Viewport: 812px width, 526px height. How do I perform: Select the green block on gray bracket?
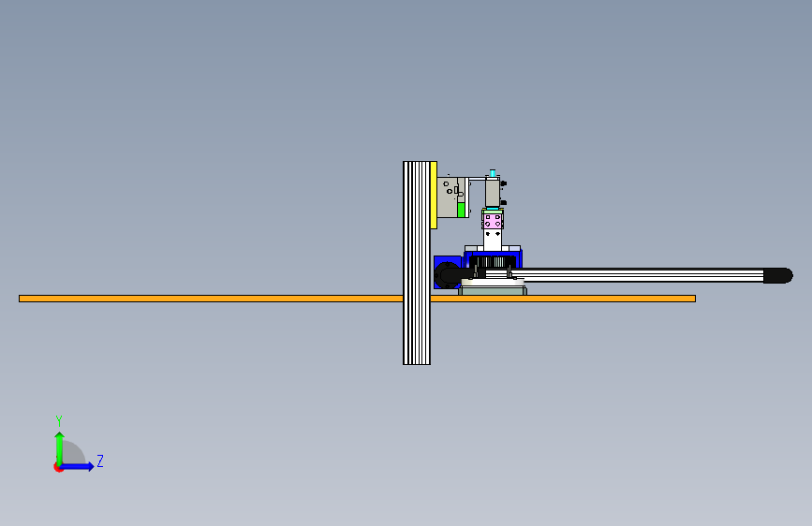click(x=461, y=210)
